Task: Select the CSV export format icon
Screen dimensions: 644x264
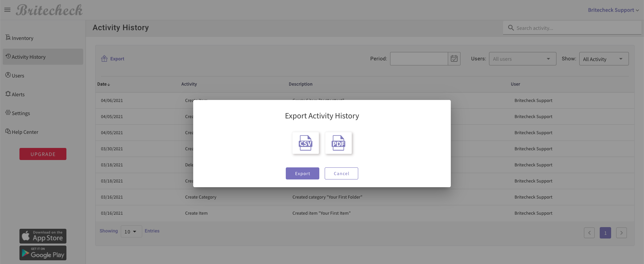Action: point(306,143)
